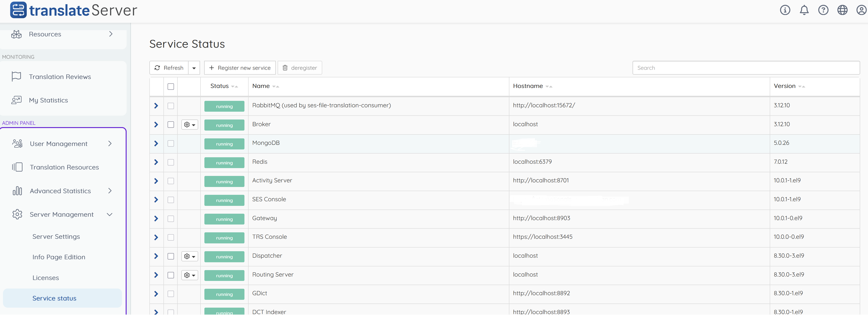Image resolution: width=868 pixels, height=315 pixels.
Task: Click the Resources cubes icon
Action: (x=17, y=34)
